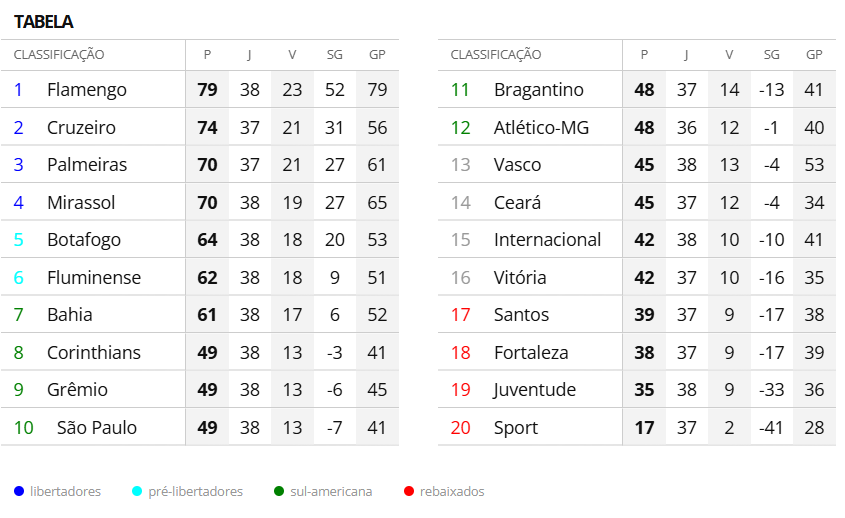Viewport: 845px width, 518px height.
Task: Click the Mirassol team name
Action: point(81,203)
